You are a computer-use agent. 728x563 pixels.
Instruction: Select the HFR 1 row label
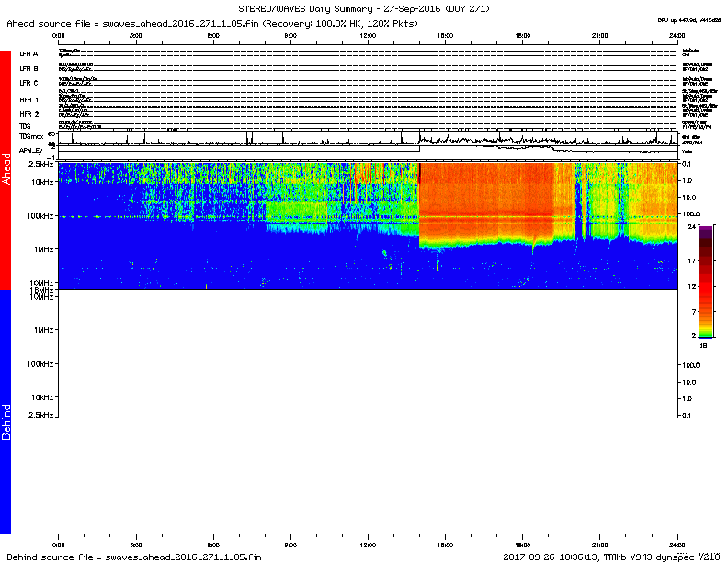28,98
